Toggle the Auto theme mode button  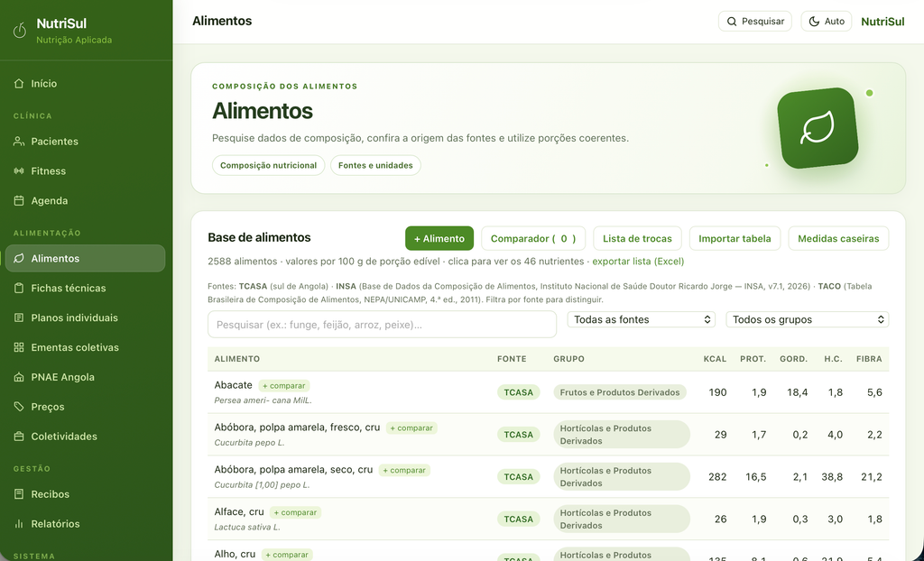click(x=827, y=22)
